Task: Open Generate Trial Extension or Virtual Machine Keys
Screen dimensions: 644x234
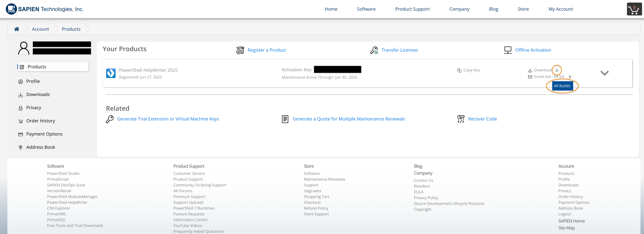Action: [168, 119]
